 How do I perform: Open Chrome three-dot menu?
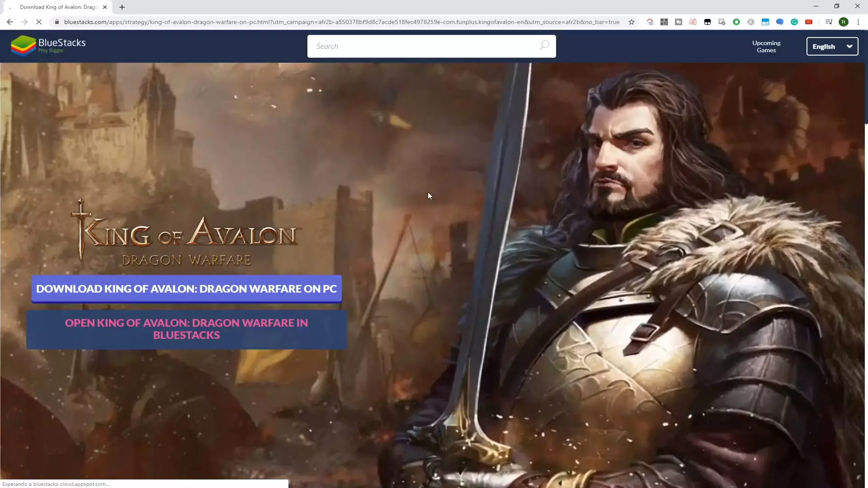pos(858,22)
